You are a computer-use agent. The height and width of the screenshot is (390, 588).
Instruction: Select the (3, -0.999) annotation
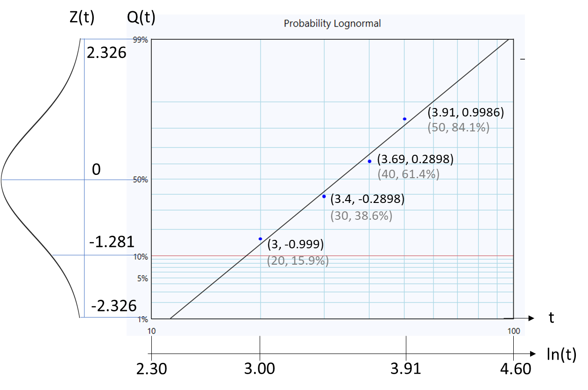[295, 245]
